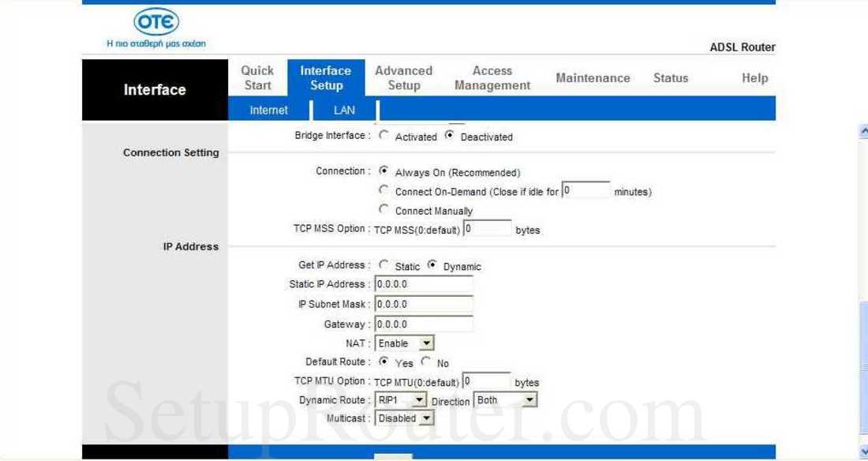Click the Interface sidebar heading
Screen dimensions: 868x461
(x=155, y=90)
